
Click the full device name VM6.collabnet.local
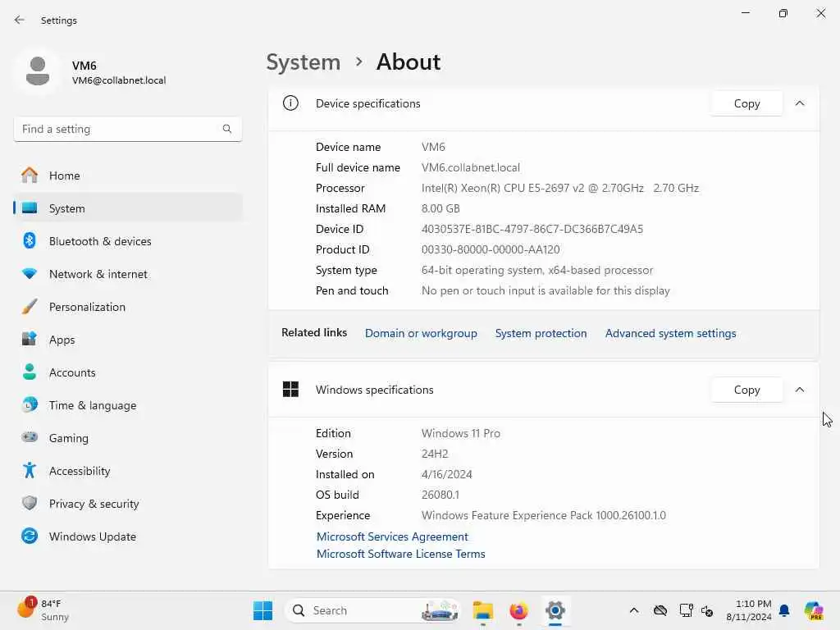tap(470, 167)
